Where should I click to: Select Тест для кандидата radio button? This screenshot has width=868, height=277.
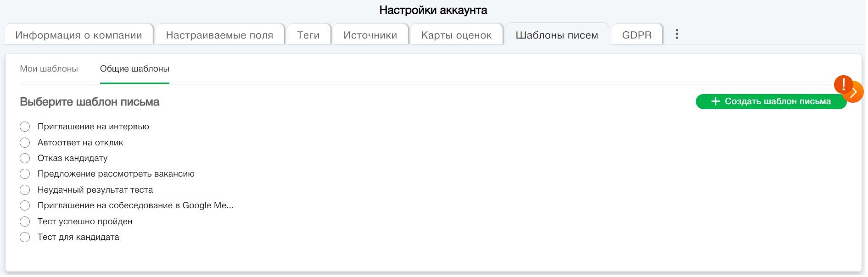(x=25, y=237)
